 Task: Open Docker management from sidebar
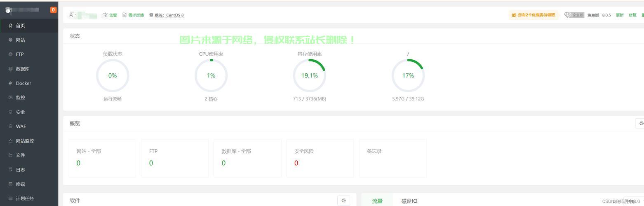click(23, 83)
